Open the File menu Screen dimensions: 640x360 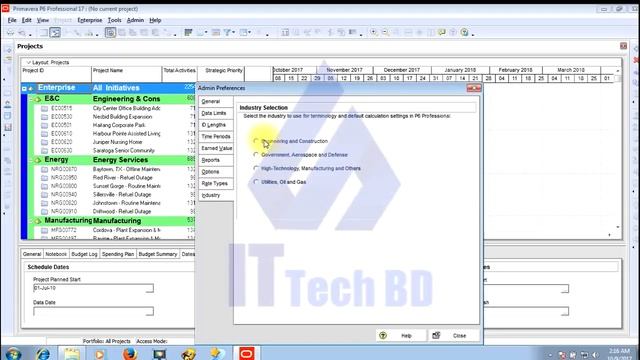12,20
